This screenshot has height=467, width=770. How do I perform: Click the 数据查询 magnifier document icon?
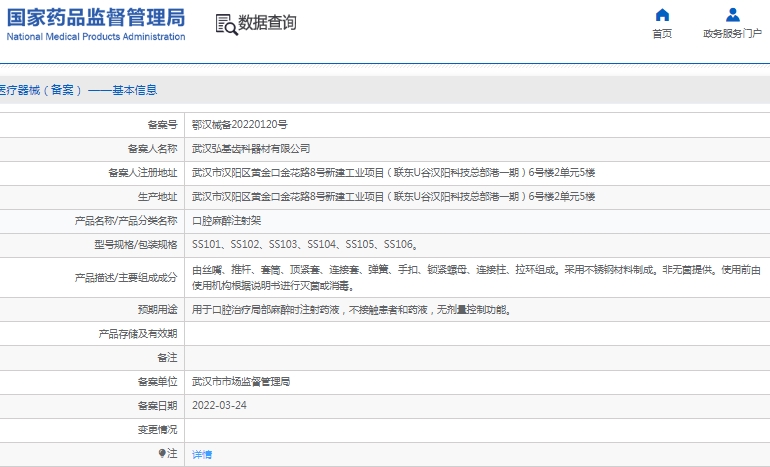[x=226, y=24]
